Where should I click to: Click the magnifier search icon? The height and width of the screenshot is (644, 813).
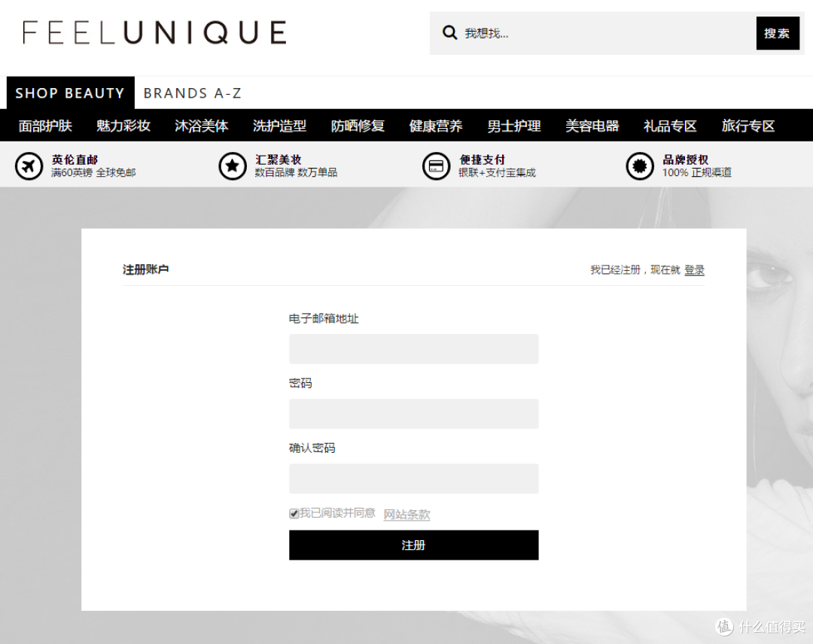coord(449,33)
